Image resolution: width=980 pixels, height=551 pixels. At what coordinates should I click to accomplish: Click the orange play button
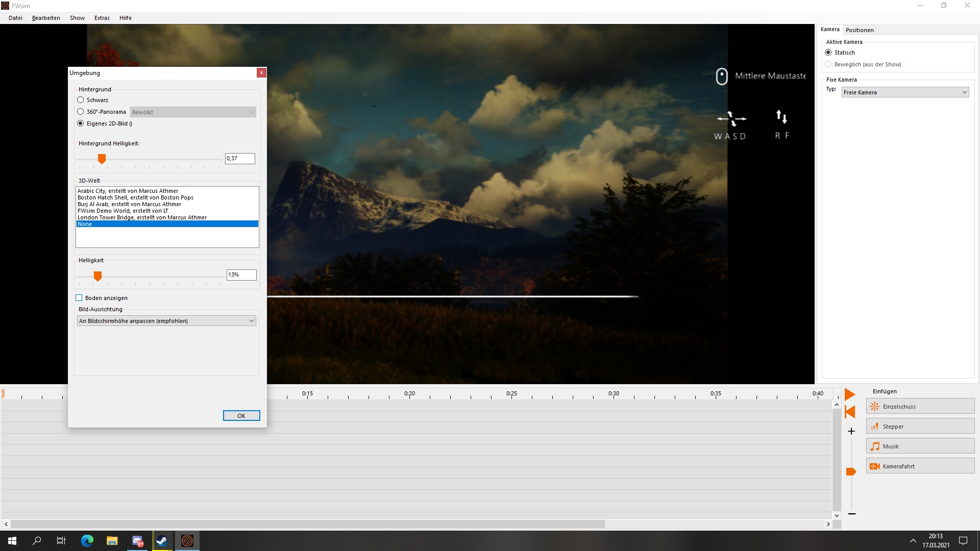pos(850,394)
